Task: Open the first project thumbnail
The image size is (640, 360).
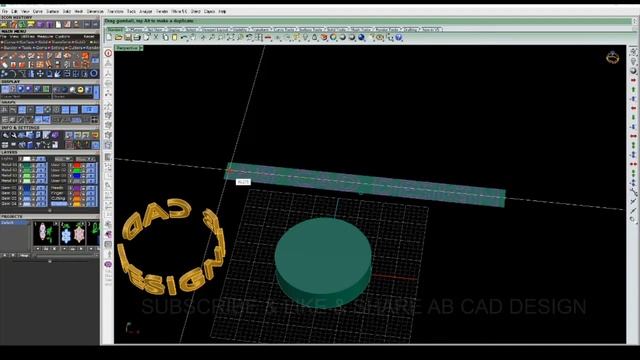Action: (45, 233)
